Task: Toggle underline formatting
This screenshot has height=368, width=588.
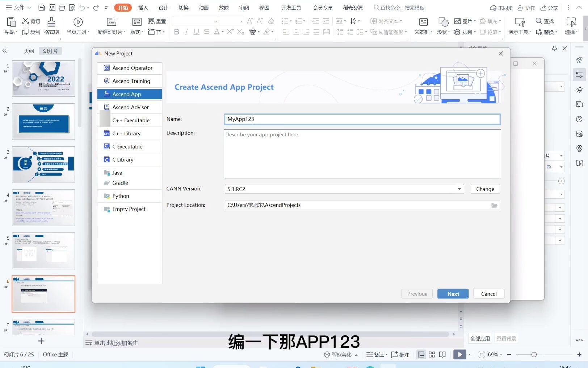Action: (196, 32)
